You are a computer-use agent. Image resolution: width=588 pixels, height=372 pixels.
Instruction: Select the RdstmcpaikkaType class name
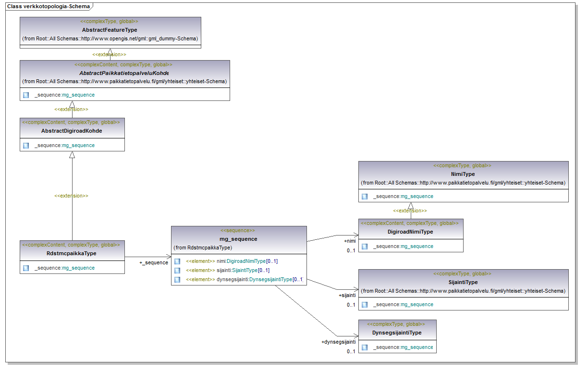point(72,253)
